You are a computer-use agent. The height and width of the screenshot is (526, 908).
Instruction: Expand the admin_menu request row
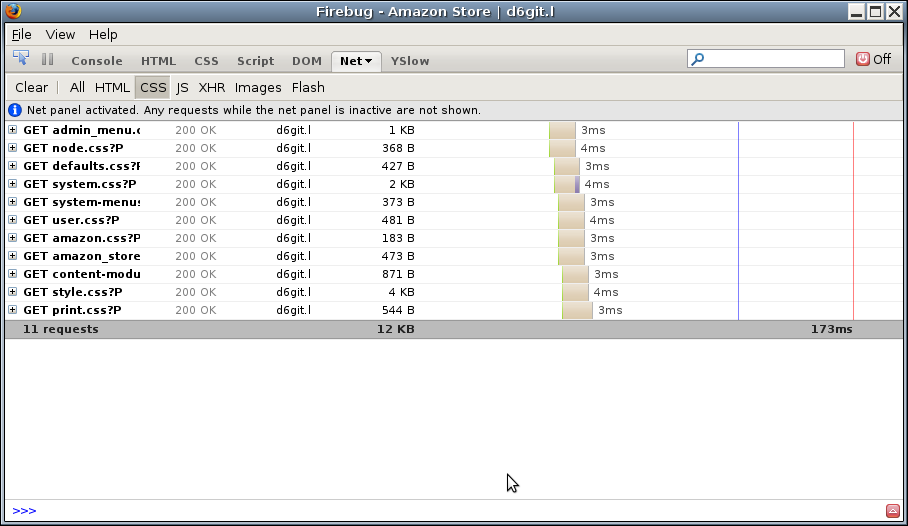(13, 130)
